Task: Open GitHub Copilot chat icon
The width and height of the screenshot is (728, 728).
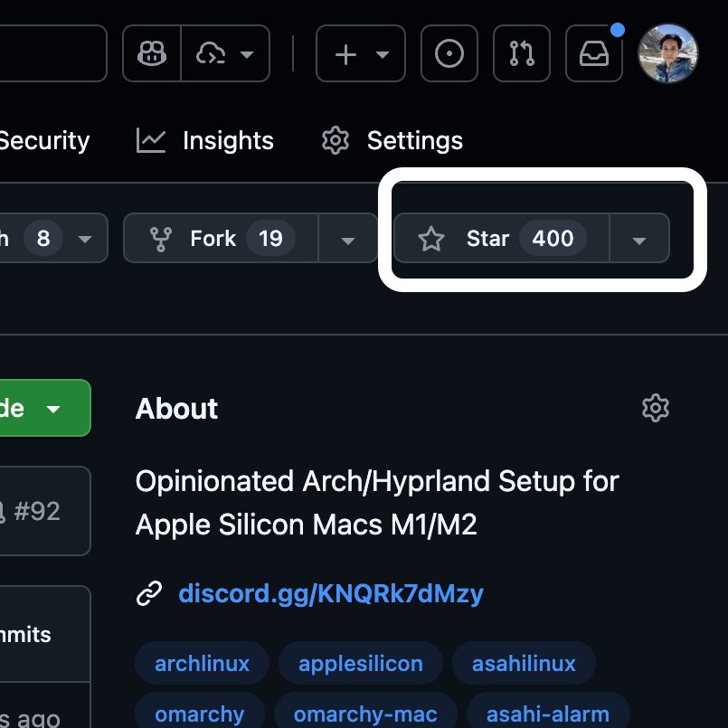Action: (152, 53)
